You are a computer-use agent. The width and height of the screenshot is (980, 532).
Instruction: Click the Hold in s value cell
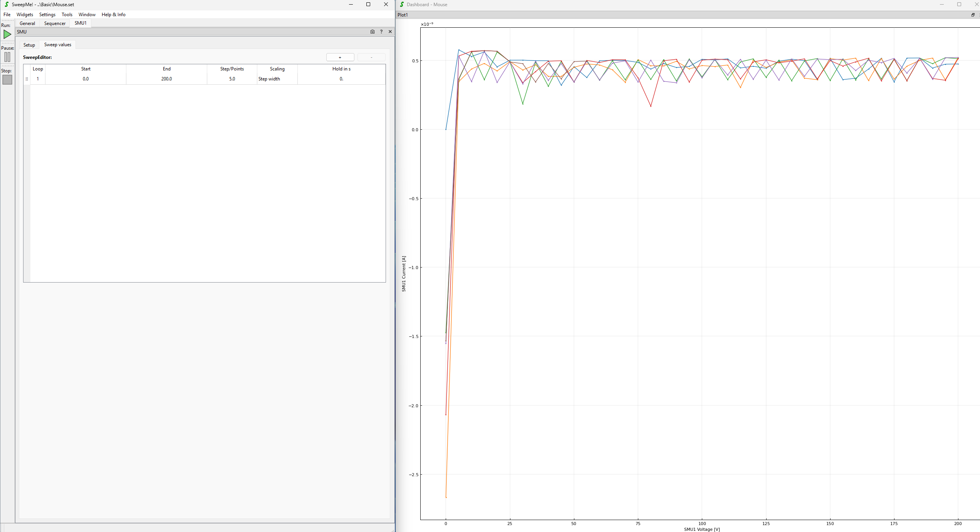(341, 79)
